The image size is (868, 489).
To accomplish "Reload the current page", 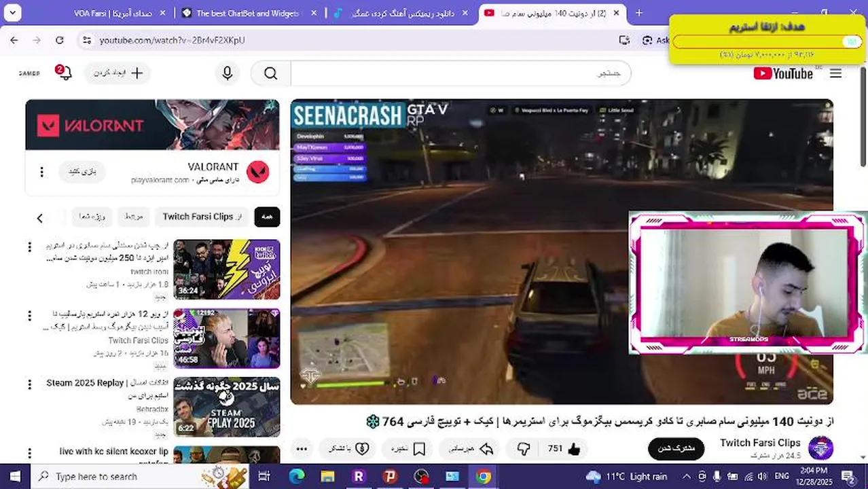I will pyautogui.click(x=60, y=40).
